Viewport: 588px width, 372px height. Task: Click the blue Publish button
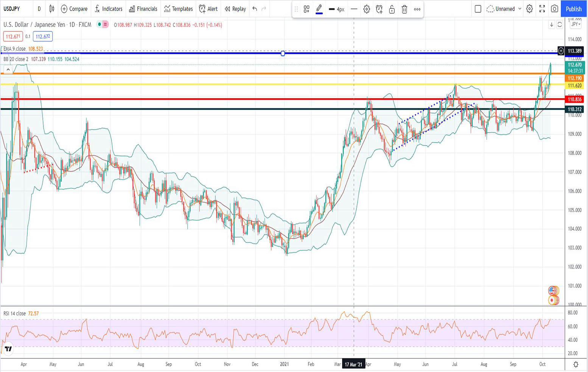coord(573,9)
